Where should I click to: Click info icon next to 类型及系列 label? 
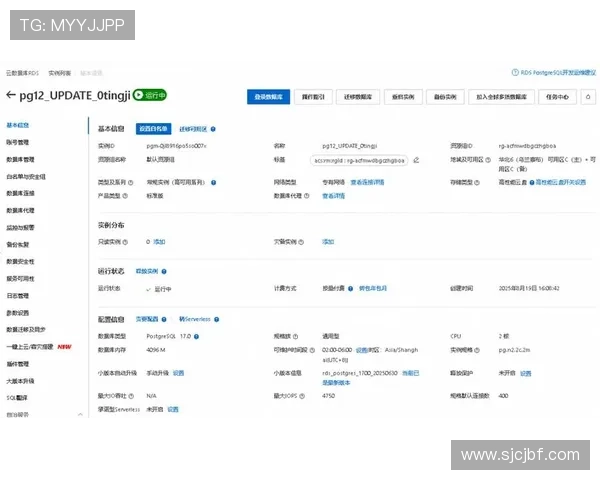point(130,183)
